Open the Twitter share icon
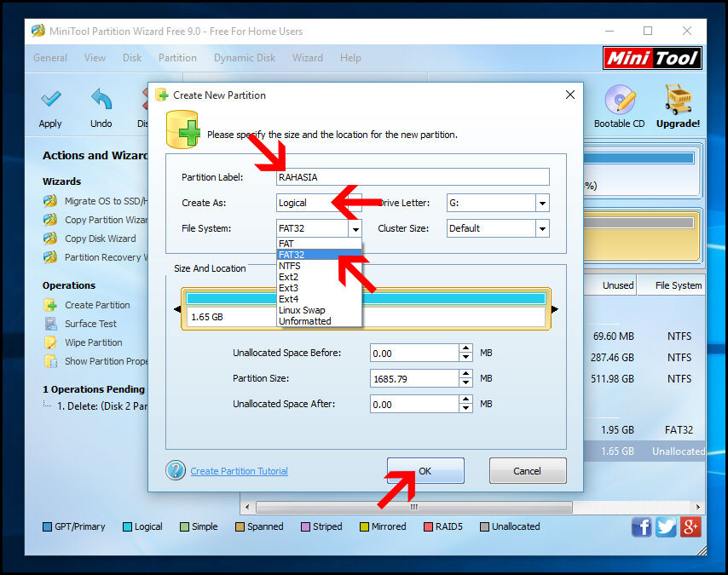The image size is (728, 575). point(666,527)
